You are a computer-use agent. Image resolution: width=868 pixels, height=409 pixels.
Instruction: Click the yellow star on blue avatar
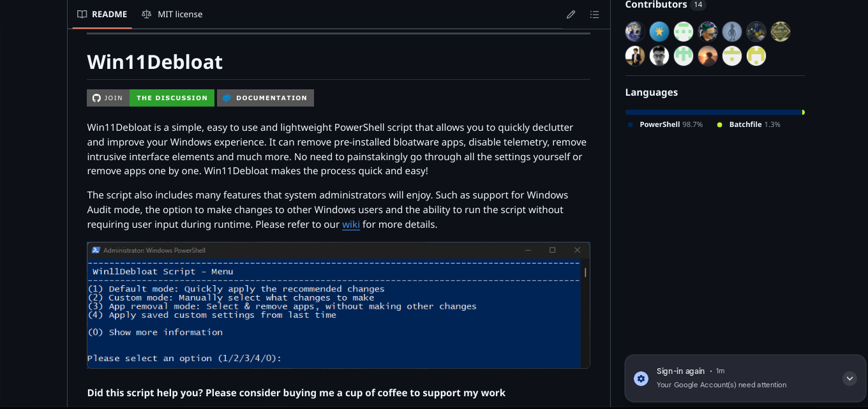pos(659,32)
